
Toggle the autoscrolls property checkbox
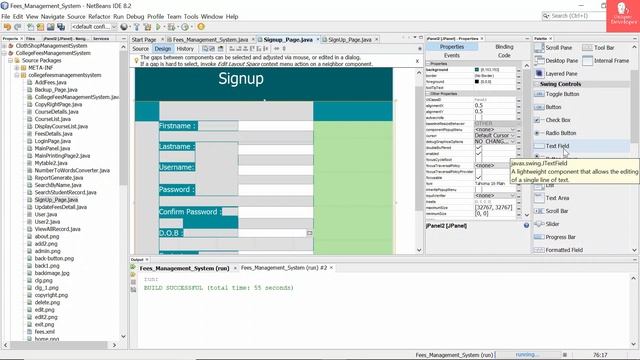478,118
